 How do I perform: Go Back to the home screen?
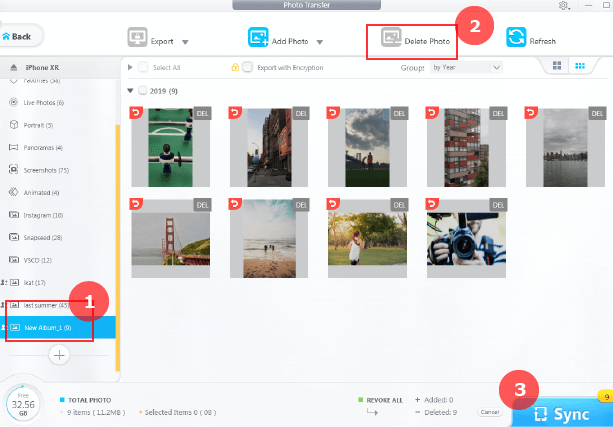coord(18,37)
